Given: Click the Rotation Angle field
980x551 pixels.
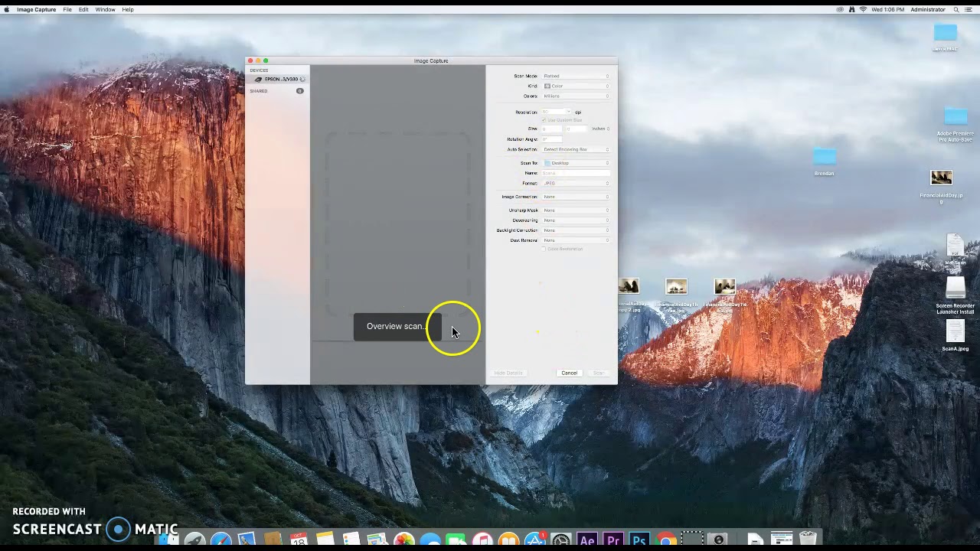Looking at the screenshot, I should 552,139.
